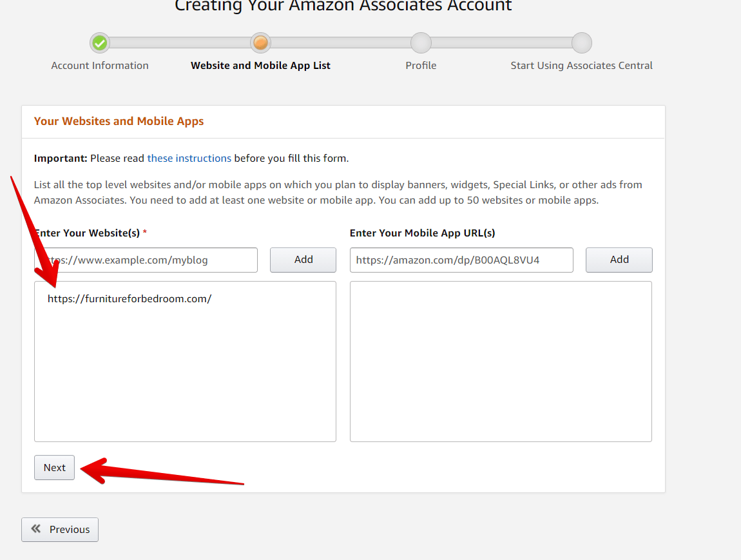Select the orange Website and Mobile App List circle
Viewport: 741px width, 560px height.
(260, 43)
